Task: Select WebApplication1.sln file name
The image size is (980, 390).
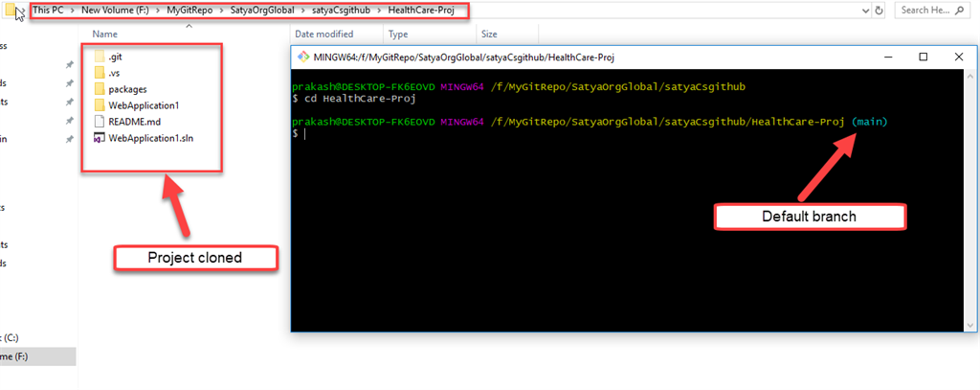Action: 150,138
